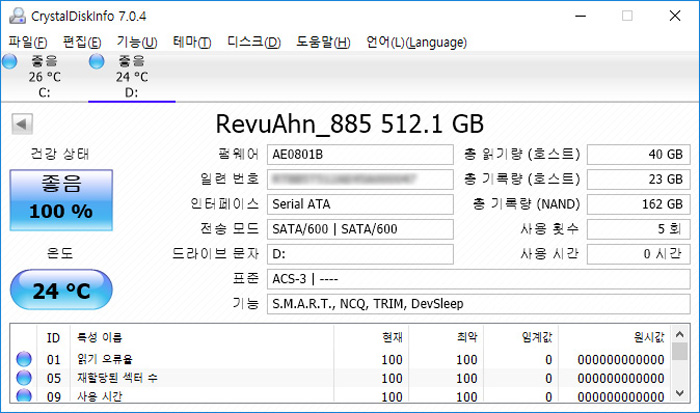
Task: Select the C: drive status orb
Action: pos(9,61)
